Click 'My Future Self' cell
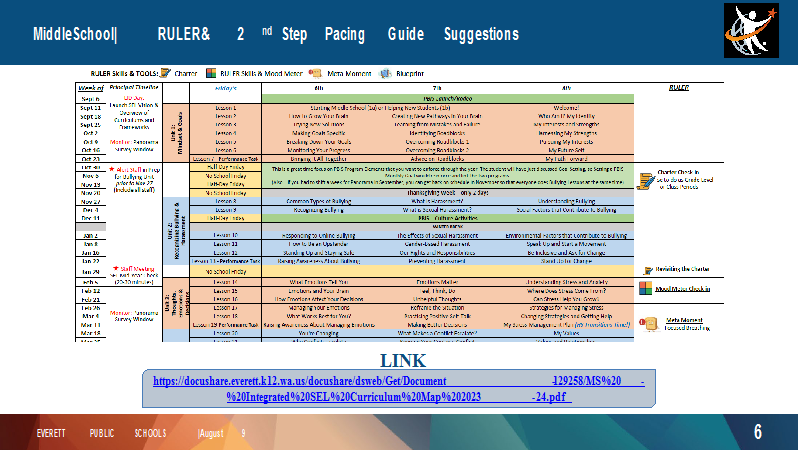This screenshot has height=450, width=800. (566, 150)
